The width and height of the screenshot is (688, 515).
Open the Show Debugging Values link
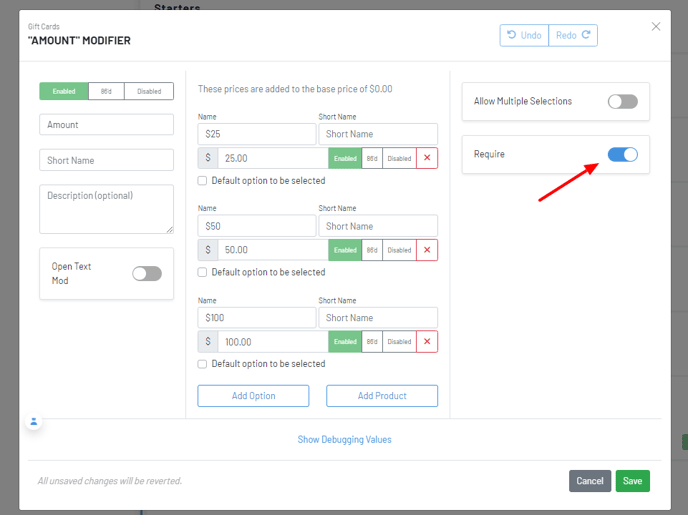tap(344, 440)
